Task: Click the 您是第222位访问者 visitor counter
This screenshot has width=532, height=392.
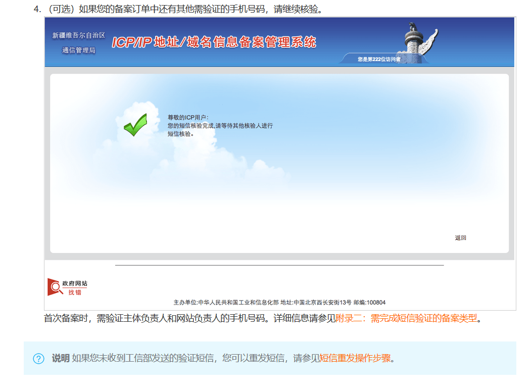Action: click(x=379, y=59)
